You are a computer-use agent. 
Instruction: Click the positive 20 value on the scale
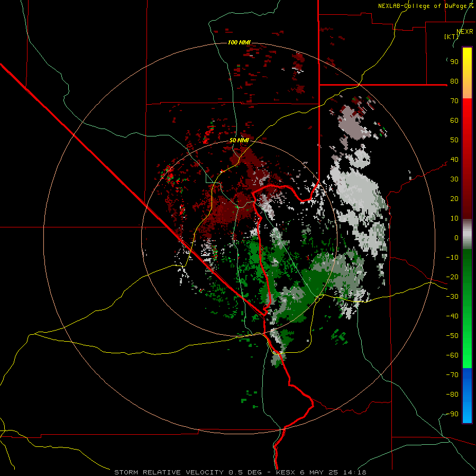pos(454,199)
